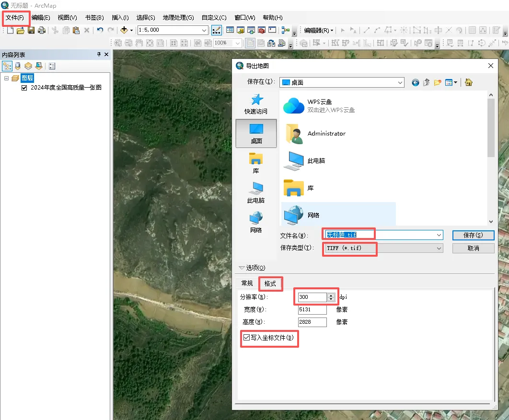The height and width of the screenshot is (420, 509).
Task: Close the 导出地图 dialog
Action: point(491,66)
